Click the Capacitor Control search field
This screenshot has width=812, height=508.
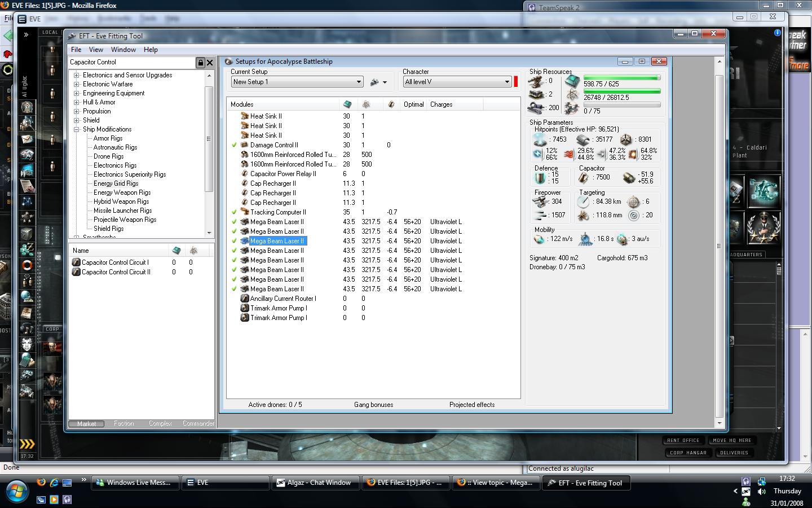tap(132, 62)
